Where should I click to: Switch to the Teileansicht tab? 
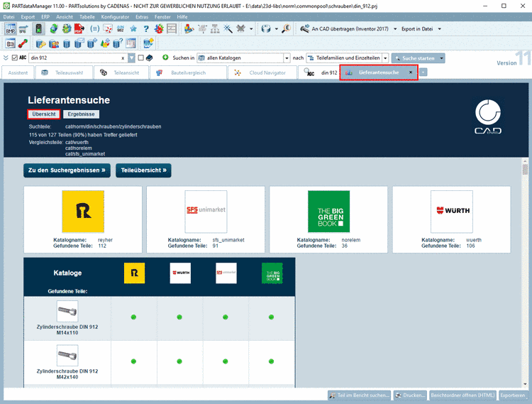click(x=121, y=72)
